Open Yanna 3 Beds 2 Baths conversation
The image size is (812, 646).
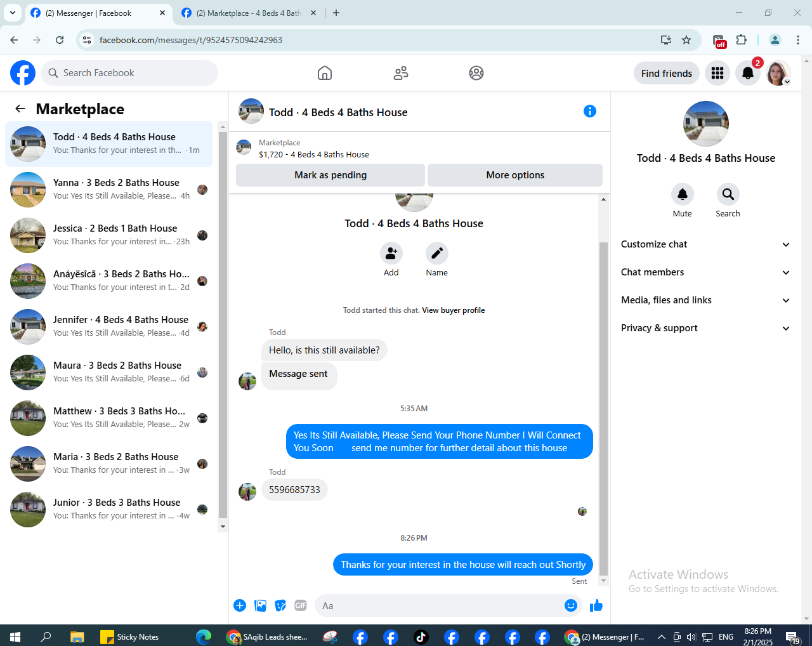click(109, 190)
